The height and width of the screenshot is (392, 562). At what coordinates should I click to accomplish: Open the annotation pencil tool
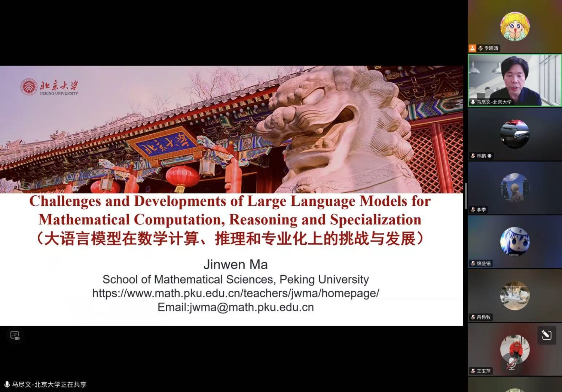pyautogui.click(x=547, y=335)
